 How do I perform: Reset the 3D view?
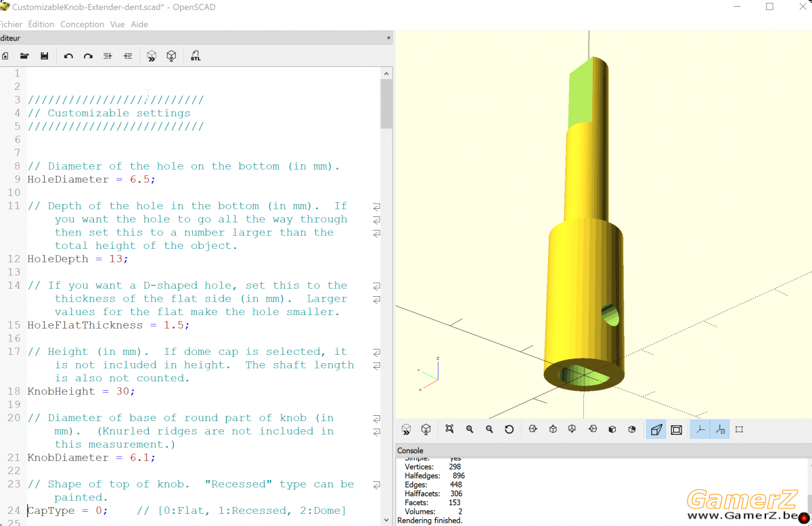(x=509, y=429)
